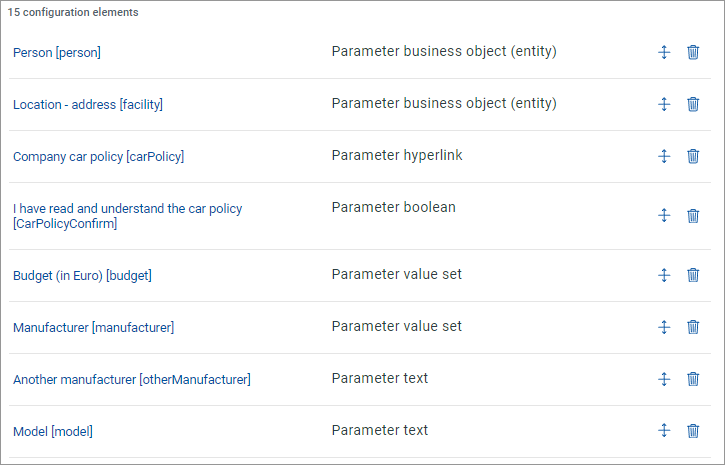This screenshot has width=725, height=465.
Task: Click reorder icon for Model [model] row
Action: pyautogui.click(x=663, y=431)
